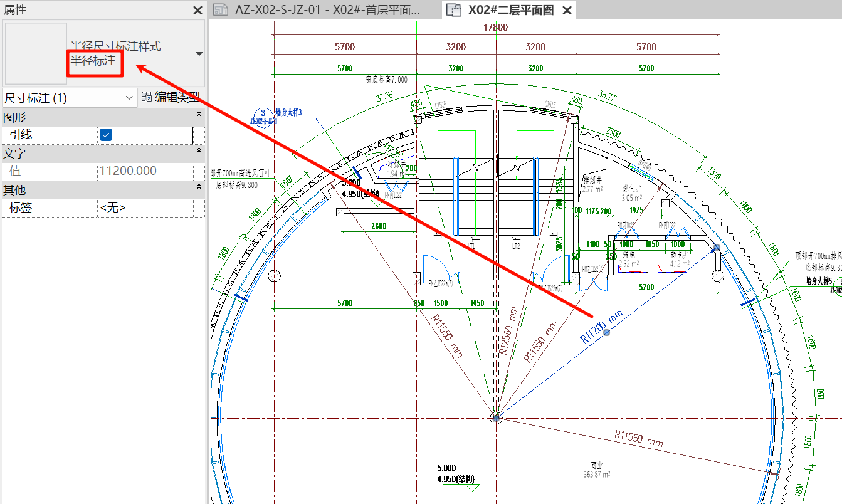Click the type preview thumbnail in 属性
Image resolution: width=842 pixels, height=504 pixels.
click(36, 53)
